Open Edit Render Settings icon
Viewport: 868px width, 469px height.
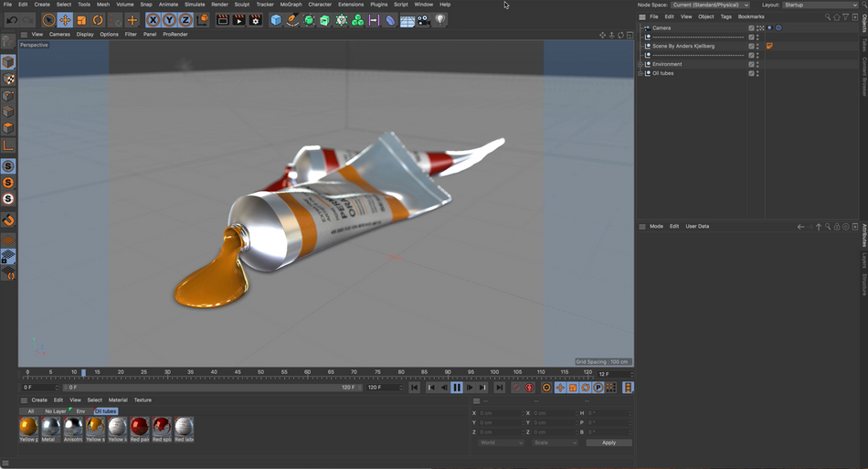255,19
